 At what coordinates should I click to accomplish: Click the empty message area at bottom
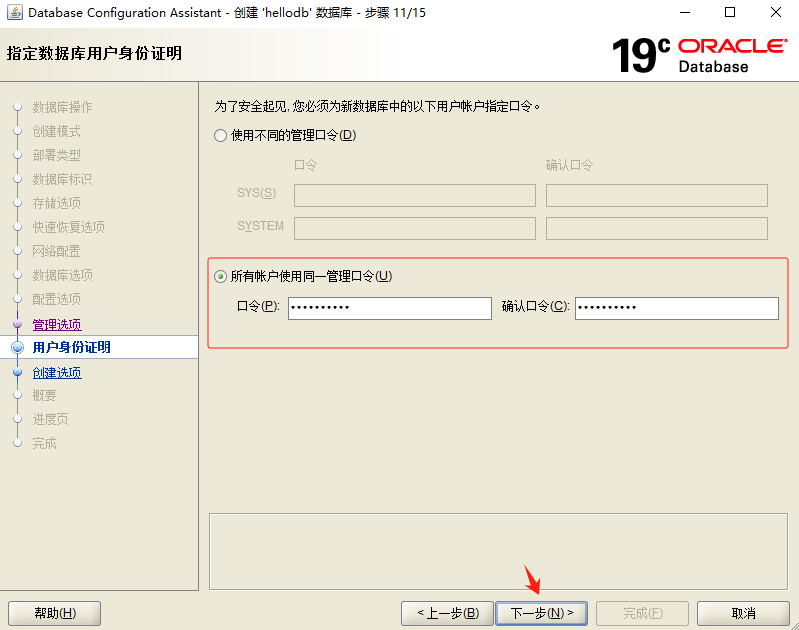498,552
